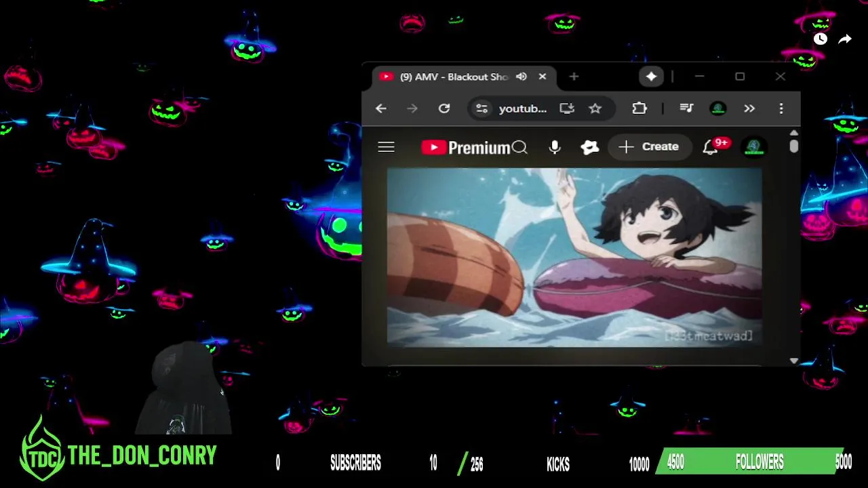868x488 pixels.
Task: Open the Chrome profile avatar
Action: [x=718, y=108]
